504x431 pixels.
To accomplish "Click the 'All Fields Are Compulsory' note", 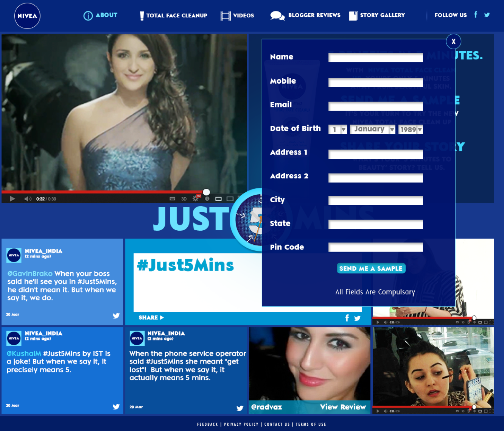I will [375, 292].
